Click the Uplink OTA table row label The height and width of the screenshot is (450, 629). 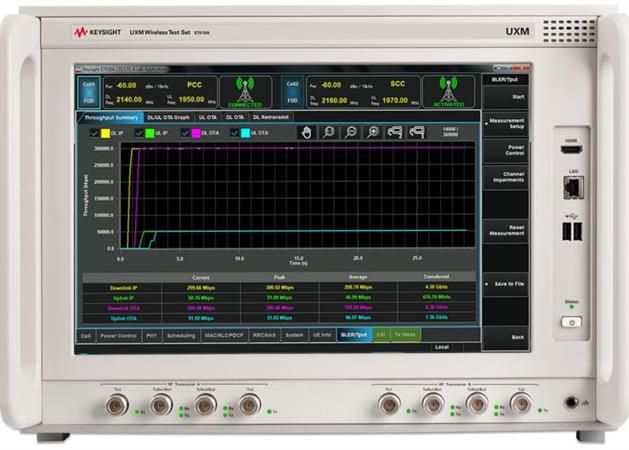coord(123,318)
